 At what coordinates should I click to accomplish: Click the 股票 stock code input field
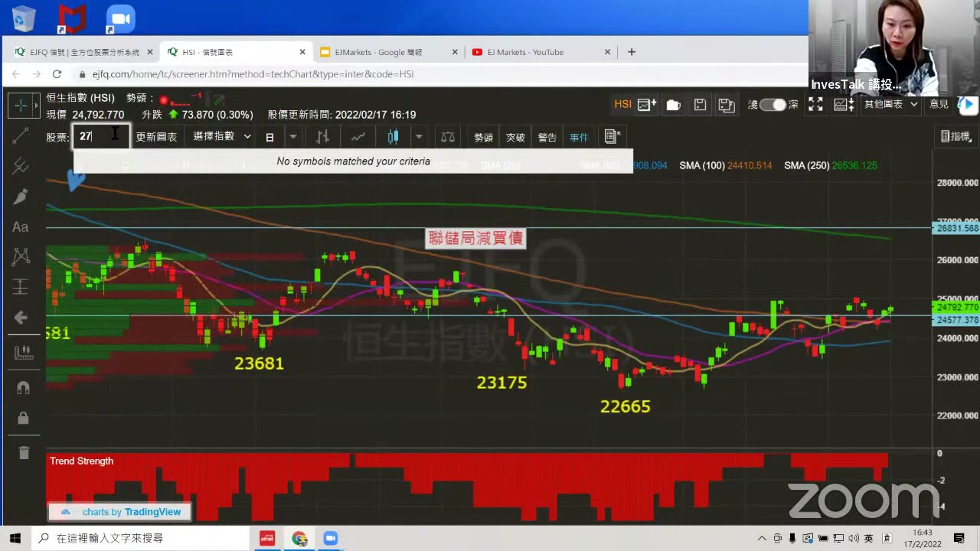(100, 136)
